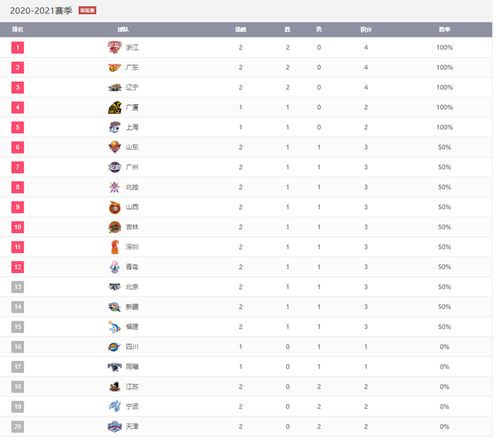The image size is (499, 443).
Task: Click the Tianjin (天津) team logo
Action: [115, 427]
